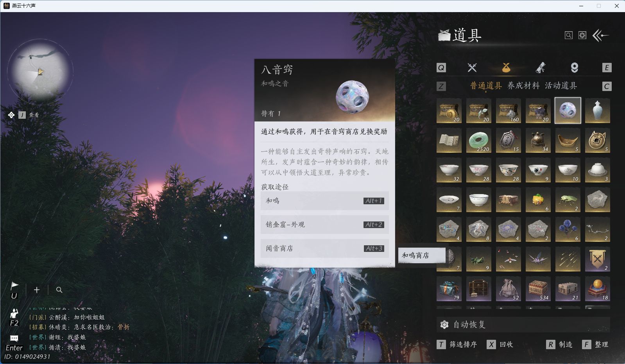Screen dimensions: 625x364
Task: Select the green jade ring with 2520
Action: point(478,140)
